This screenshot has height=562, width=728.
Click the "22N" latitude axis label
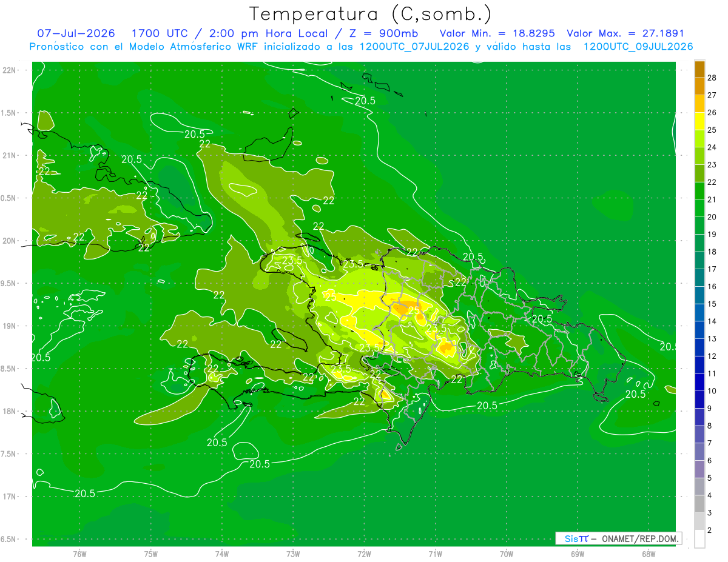tap(9, 70)
